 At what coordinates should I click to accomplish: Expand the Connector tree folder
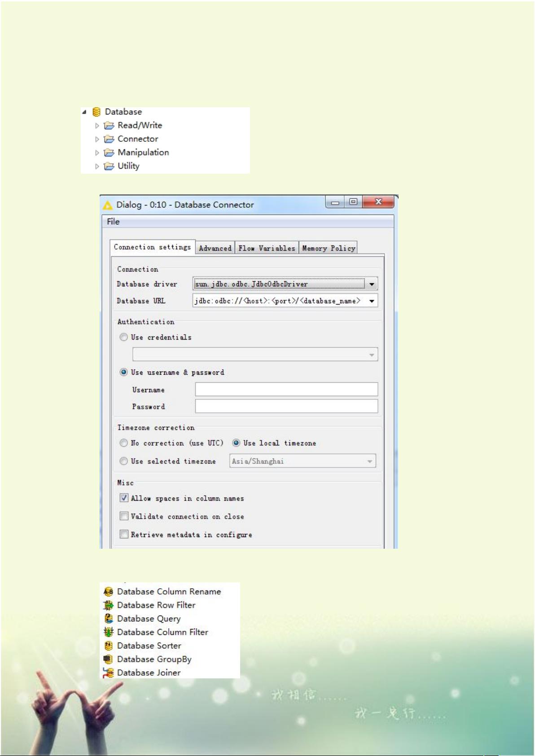click(97, 139)
